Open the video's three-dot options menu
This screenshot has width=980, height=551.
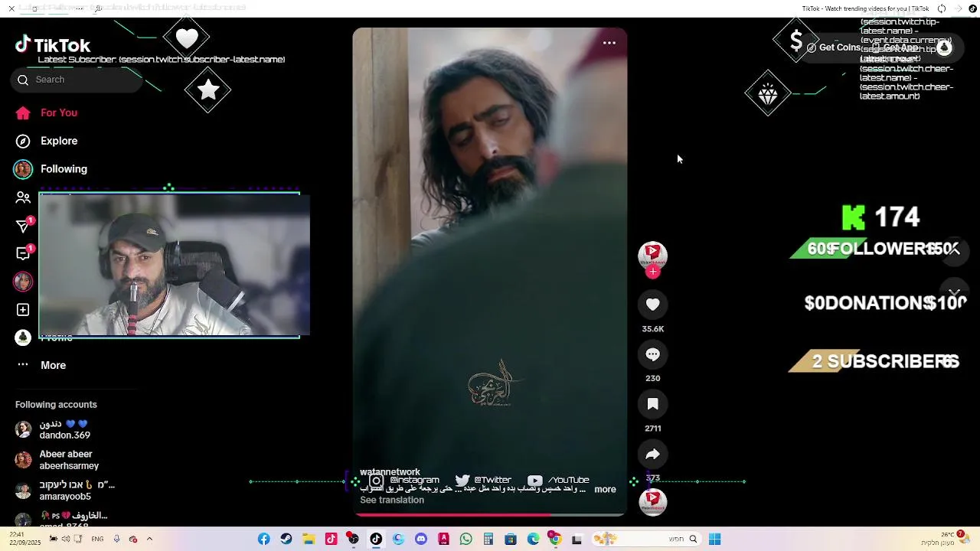click(609, 43)
